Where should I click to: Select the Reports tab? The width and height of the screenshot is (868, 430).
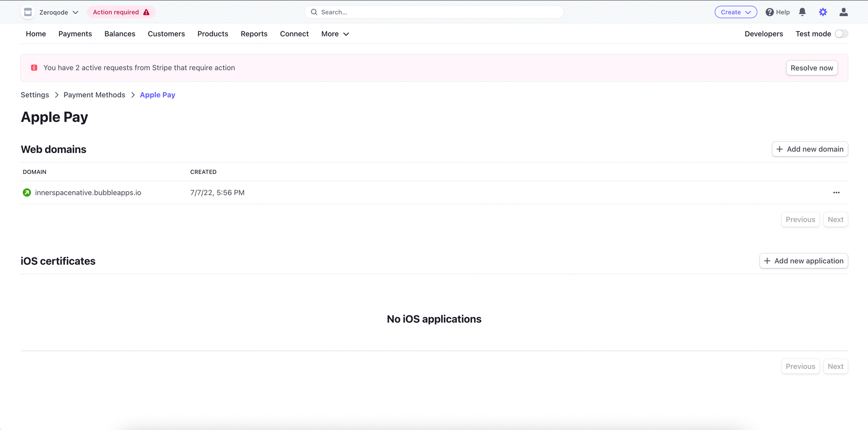(x=254, y=34)
